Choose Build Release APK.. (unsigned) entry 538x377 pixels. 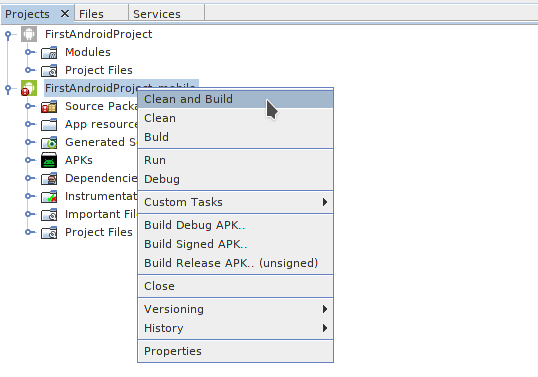tap(235, 263)
